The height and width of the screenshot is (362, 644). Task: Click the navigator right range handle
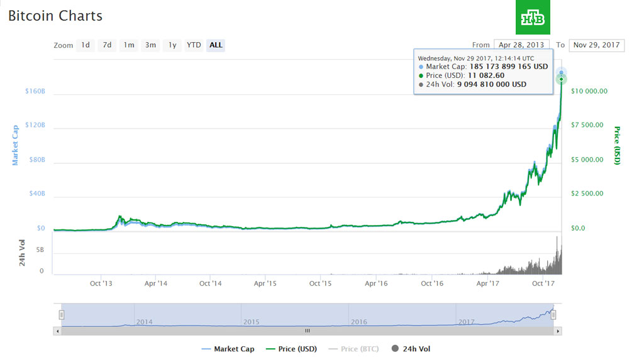click(x=554, y=315)
